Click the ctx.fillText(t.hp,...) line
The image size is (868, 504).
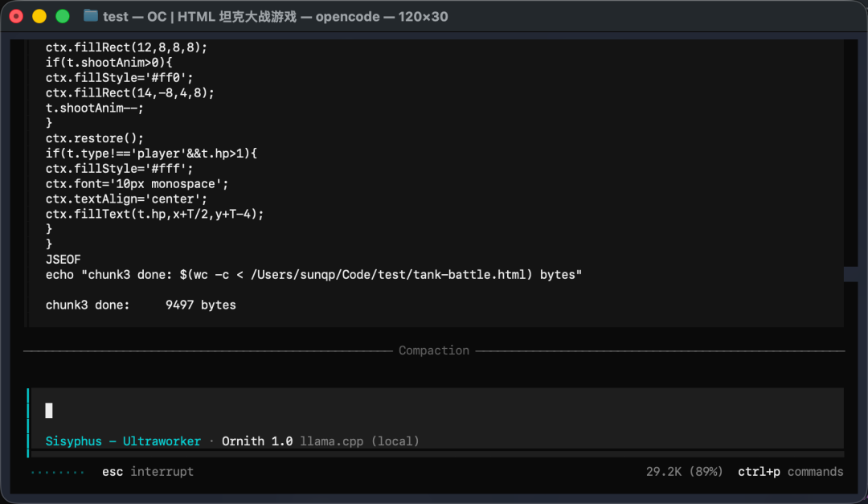coord(154,214)
